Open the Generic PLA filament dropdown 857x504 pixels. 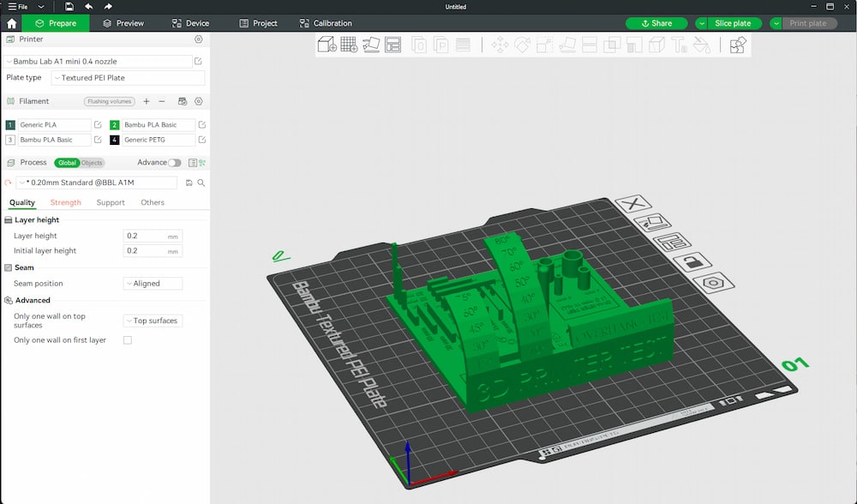click(54, 124)
